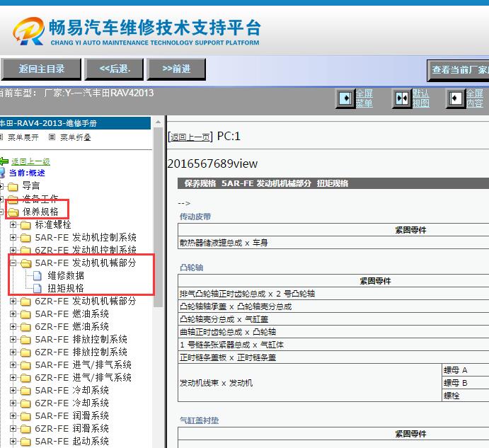Open 查看当前厂家 button at top right
Image resolution: width=489 pixels, height=448 pixels.
(458, 70)
